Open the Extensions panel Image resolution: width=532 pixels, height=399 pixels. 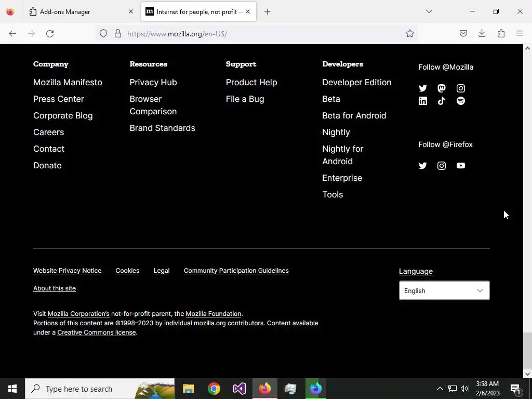coord(501,33)
